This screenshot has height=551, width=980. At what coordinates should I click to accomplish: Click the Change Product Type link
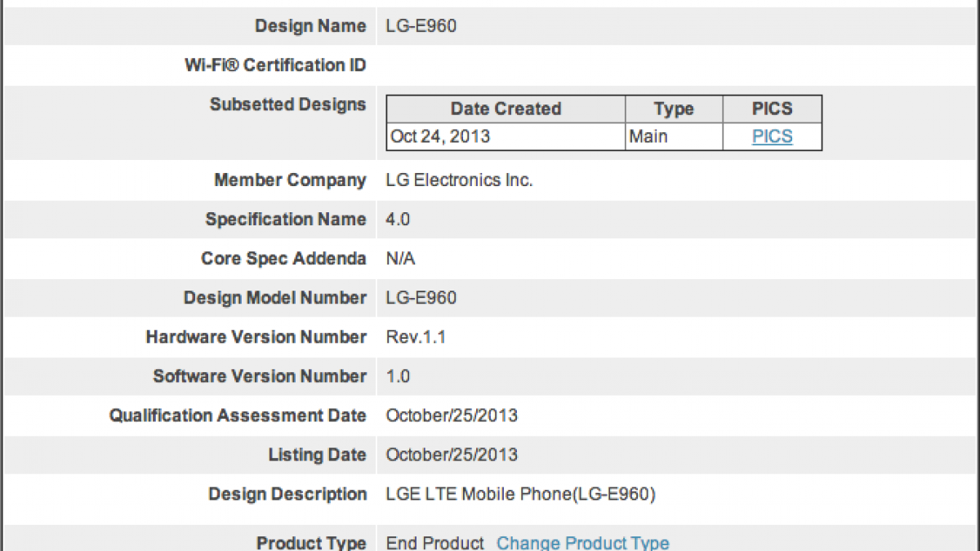tap(582, 543)
